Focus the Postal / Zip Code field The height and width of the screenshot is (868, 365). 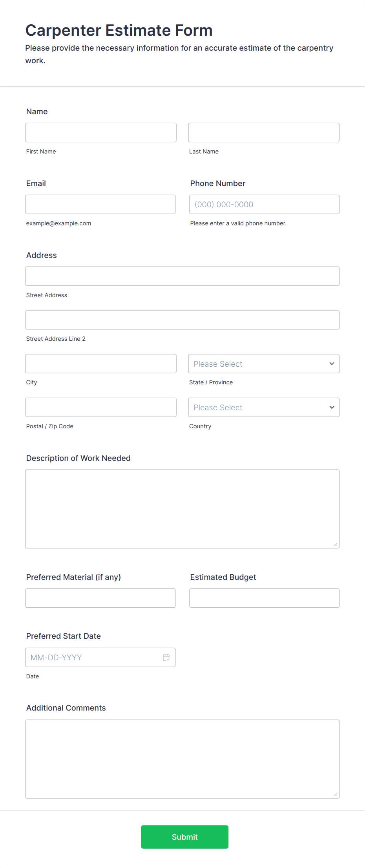[101, 407]
